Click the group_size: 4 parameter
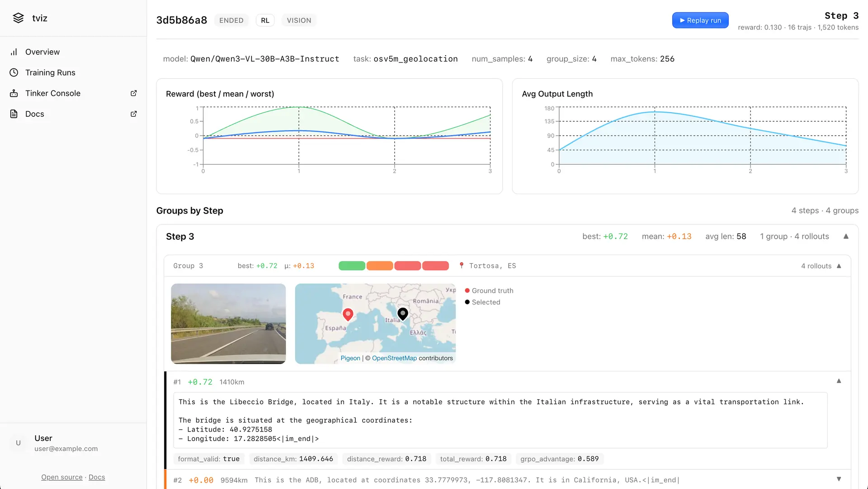 pos(571,59)
